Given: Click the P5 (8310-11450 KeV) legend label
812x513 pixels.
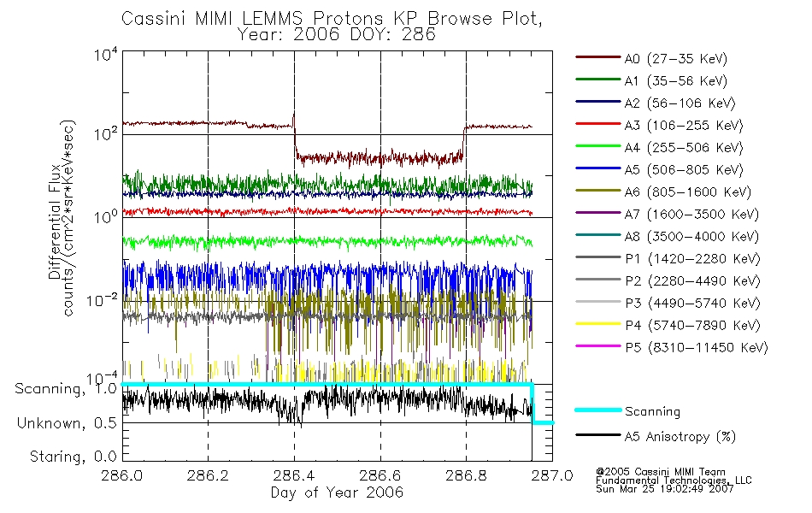Looking at the screenshot, I should pos(697,348).
